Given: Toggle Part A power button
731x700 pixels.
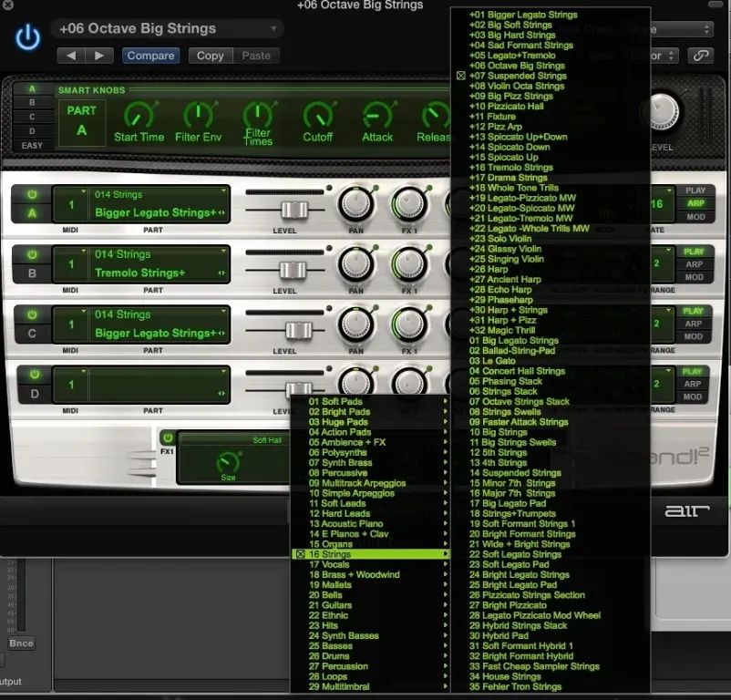Looking at the screenshot, I should click(33, 195).
